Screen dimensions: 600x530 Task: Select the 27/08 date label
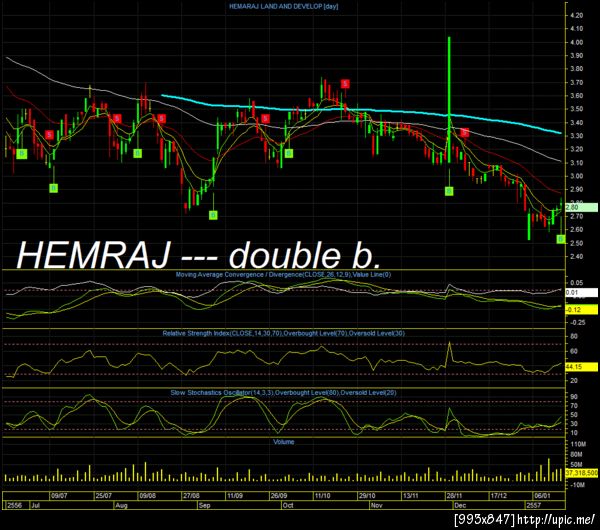(191, 496)
